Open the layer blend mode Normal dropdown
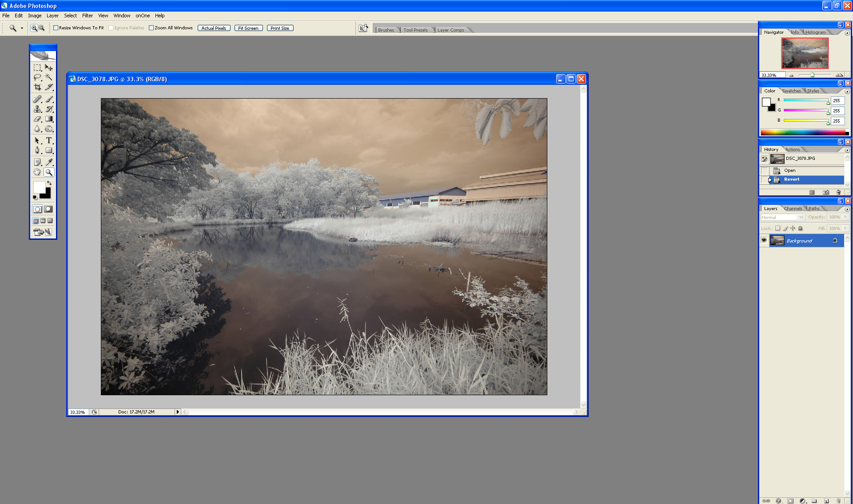The width and height of the screenshot is (853, 504). [801, 217]
